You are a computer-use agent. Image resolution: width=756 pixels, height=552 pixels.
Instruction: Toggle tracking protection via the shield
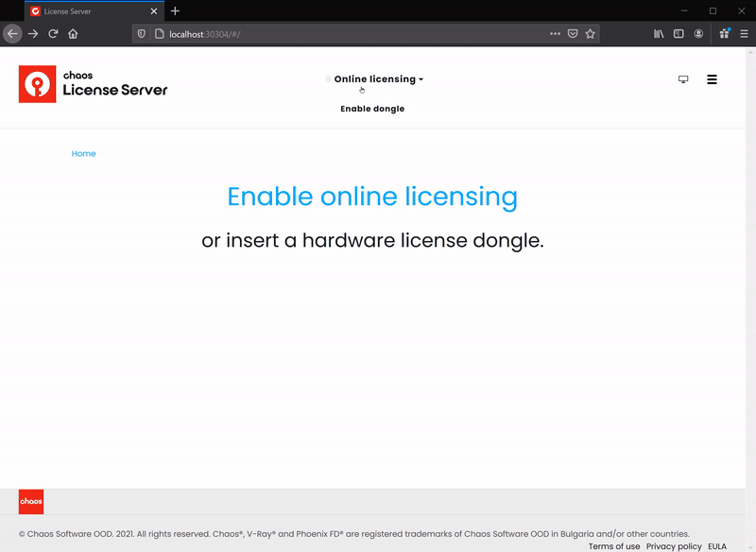pos(140,32)
